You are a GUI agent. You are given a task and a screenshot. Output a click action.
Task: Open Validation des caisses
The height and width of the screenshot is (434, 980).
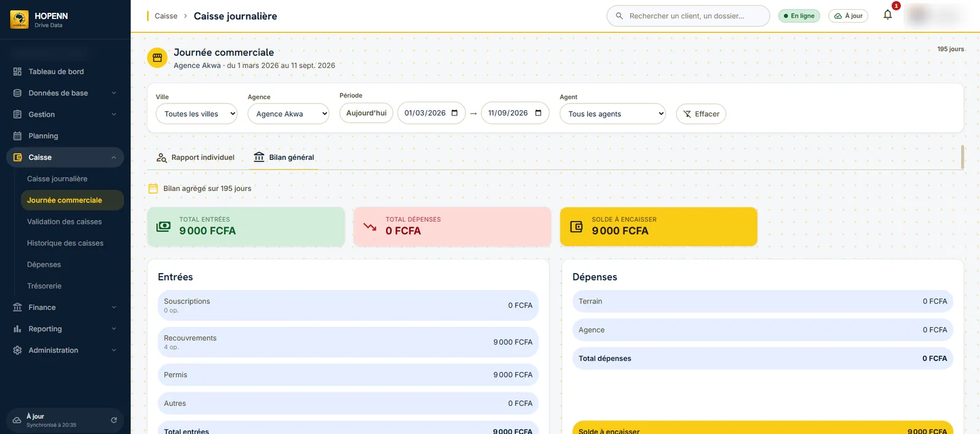click(72, 222)
